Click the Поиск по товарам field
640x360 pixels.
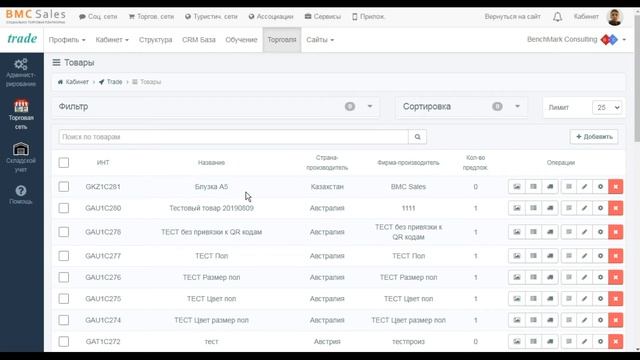coord(233,137)
